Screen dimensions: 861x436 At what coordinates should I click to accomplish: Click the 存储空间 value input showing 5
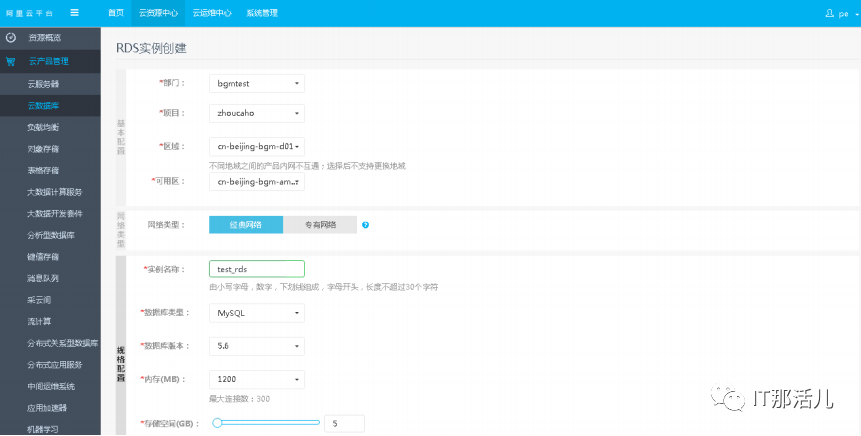click(344, 424)
